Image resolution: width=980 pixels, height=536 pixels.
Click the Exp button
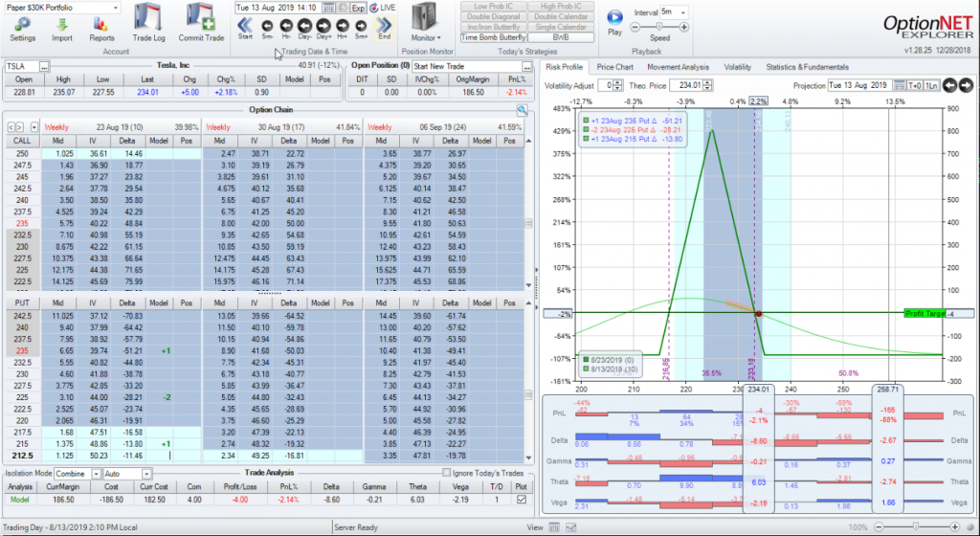(358, 8)
